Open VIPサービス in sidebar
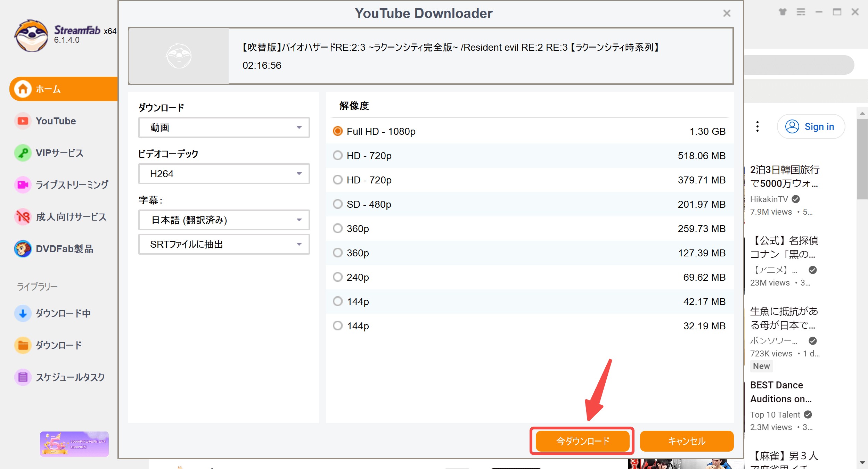 coord(59,153)
